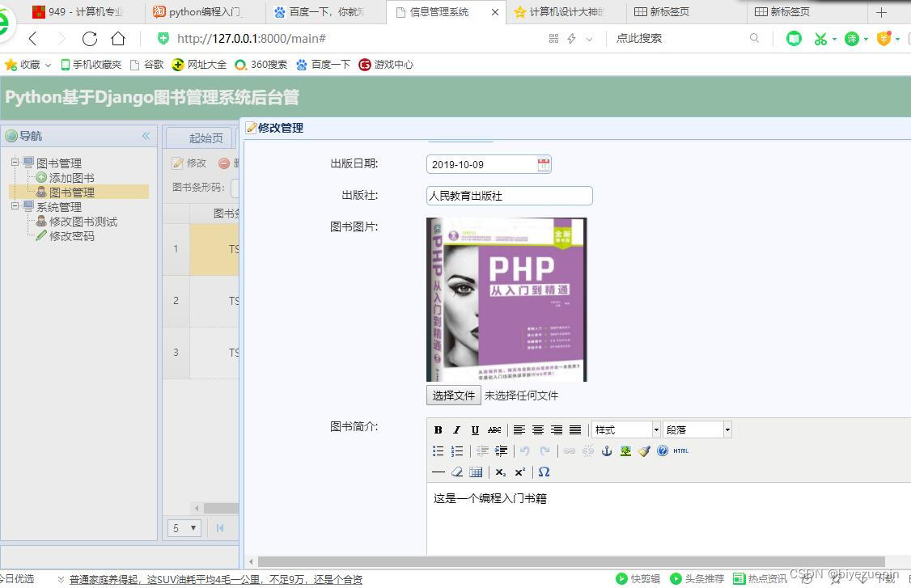Insert special character omega symbol
The height and width of the screenshot is (588, 911).
point(544,472)
